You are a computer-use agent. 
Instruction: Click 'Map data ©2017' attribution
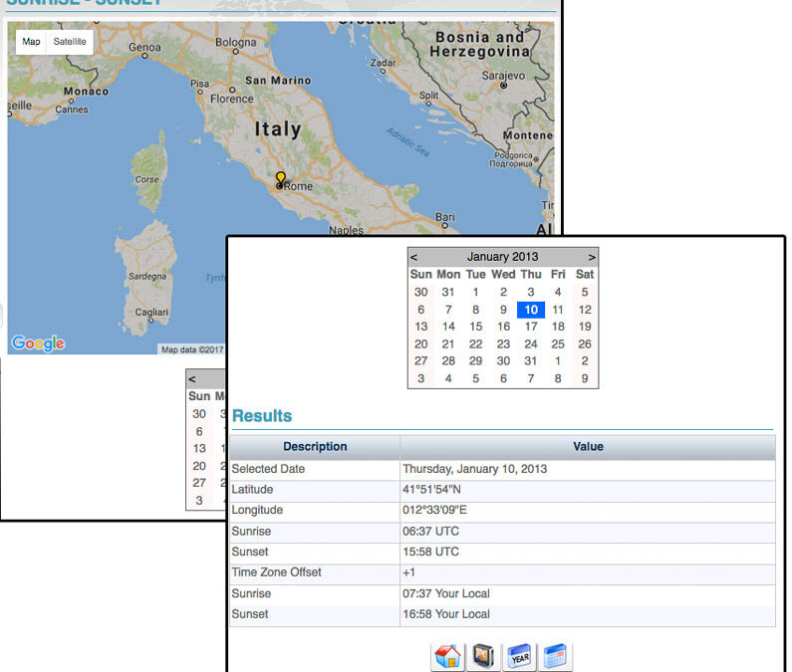[x=192, y=349]
